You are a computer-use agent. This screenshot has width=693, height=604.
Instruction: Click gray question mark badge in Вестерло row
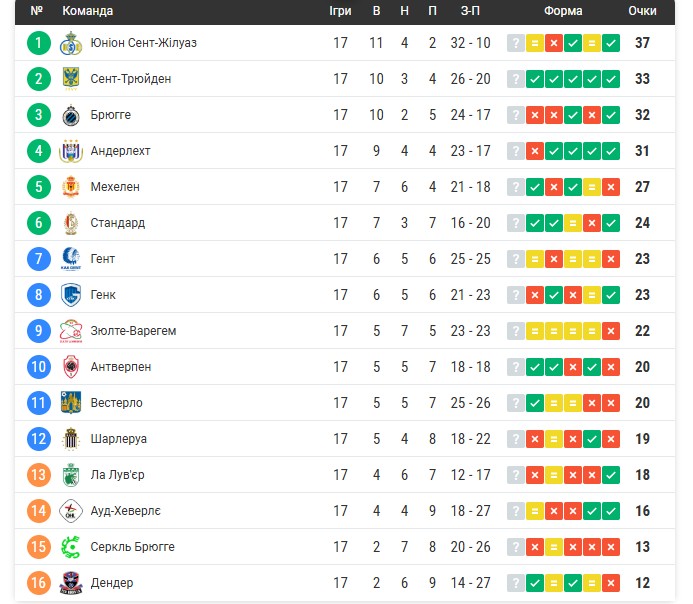click(x=516, y=403)
